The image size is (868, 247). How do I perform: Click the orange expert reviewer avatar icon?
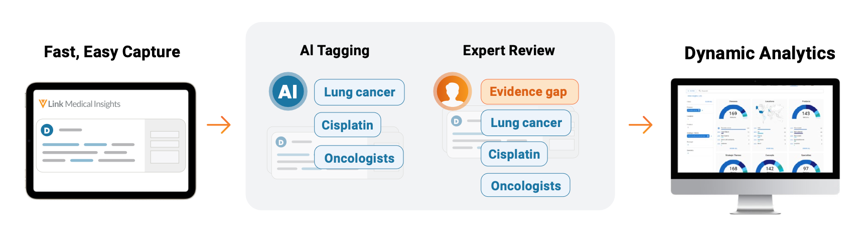(453, 91)
